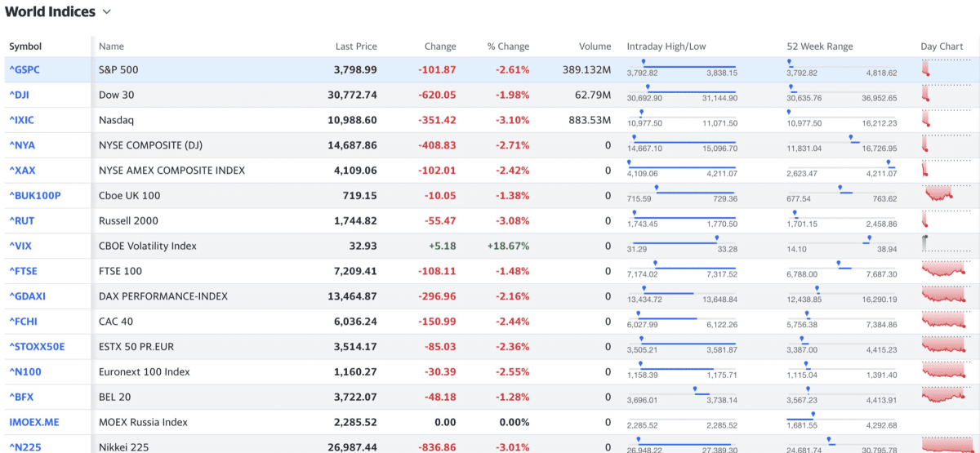Click the Intraday High/Low column header
Viewport: 980px width, 453px height.
coord(666,47)
